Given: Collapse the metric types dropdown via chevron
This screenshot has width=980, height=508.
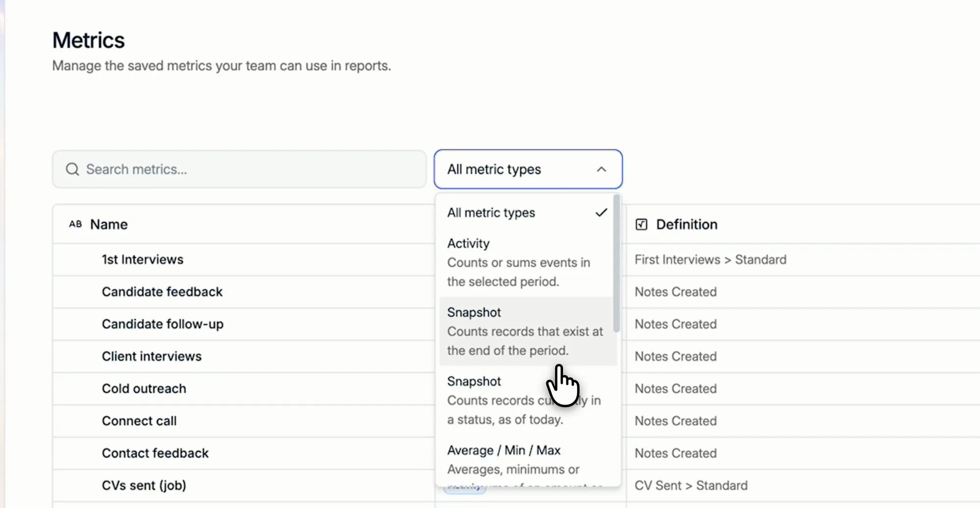Looking at the screenshot, I should (601, 169).
